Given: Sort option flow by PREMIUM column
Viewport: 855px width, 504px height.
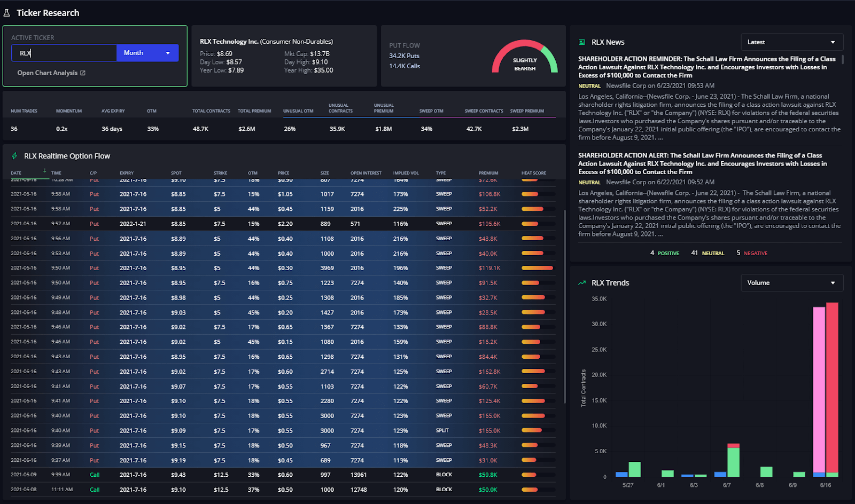Looking at the screenshot, I should [x=488, y=173].
